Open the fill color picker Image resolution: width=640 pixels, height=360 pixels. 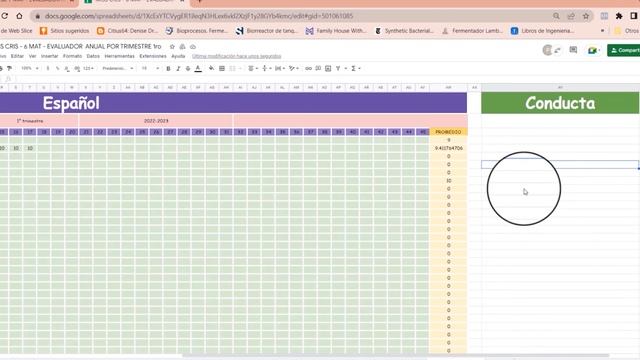[x=211, y=69]
